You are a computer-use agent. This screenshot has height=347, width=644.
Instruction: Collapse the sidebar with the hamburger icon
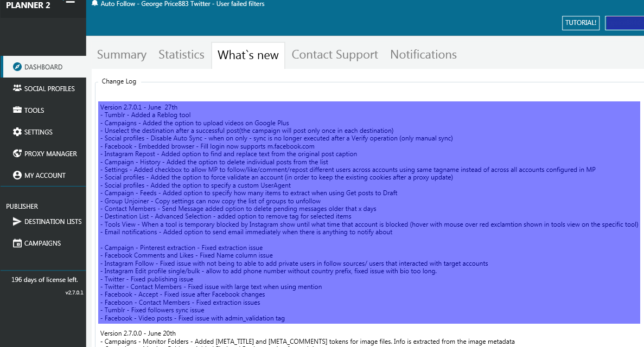pos(69,2)
